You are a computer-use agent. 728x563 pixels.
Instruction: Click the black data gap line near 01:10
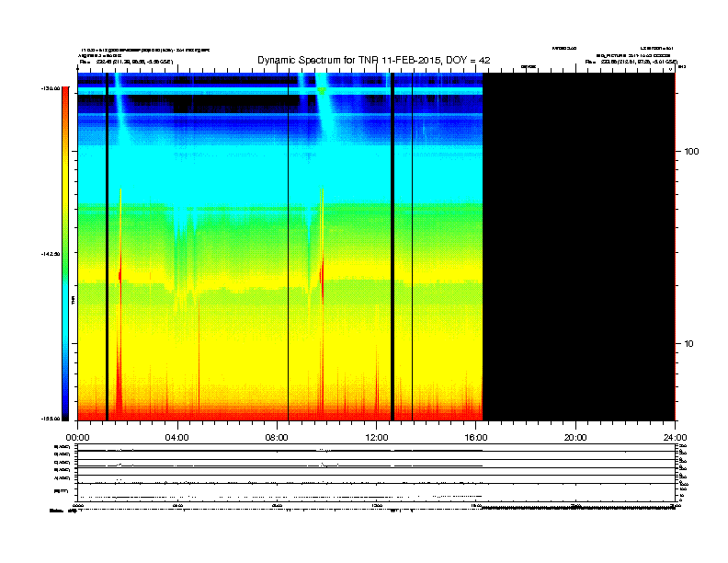[107, 247]
